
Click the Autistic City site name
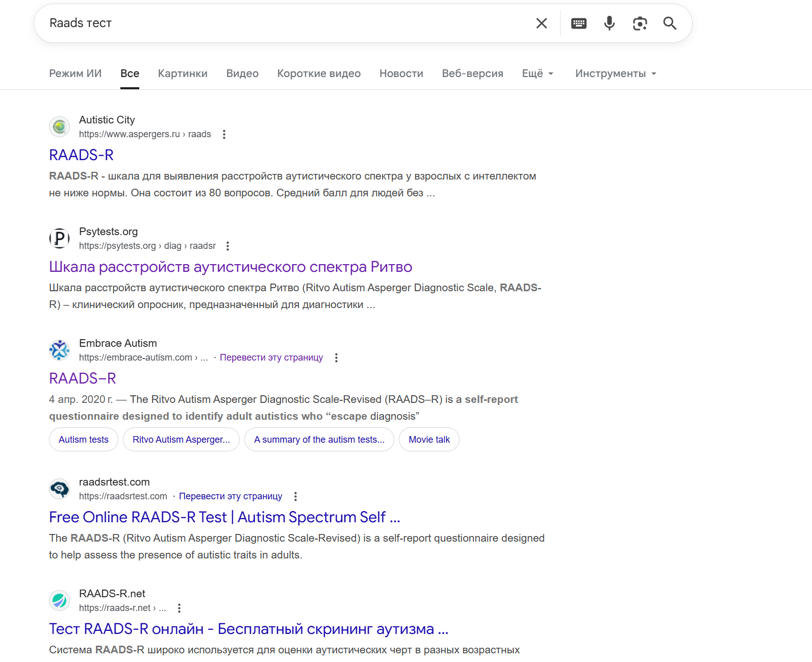107,120
